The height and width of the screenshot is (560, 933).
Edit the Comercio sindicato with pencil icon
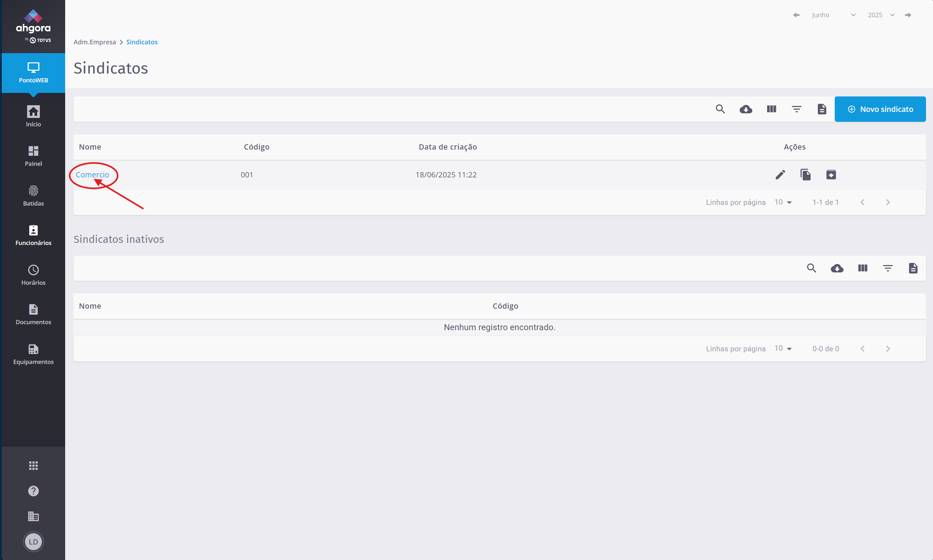(x=780, y=175)
